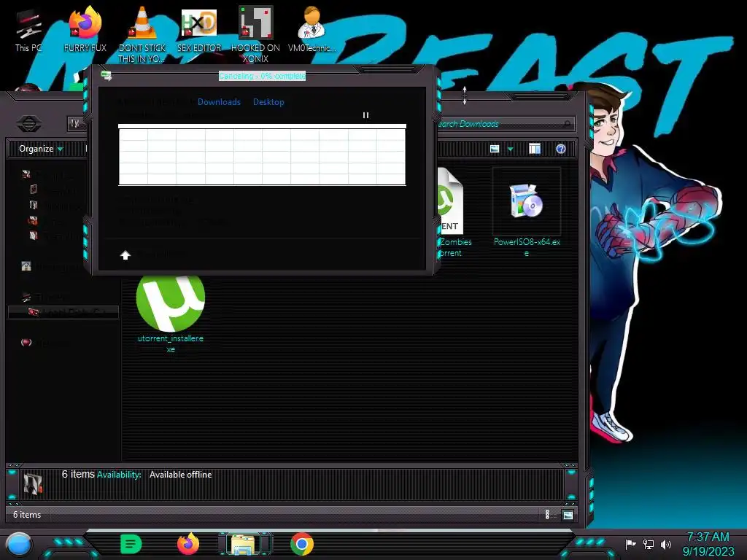Open the VLC cone desktop shortcut

coord(142,34)
